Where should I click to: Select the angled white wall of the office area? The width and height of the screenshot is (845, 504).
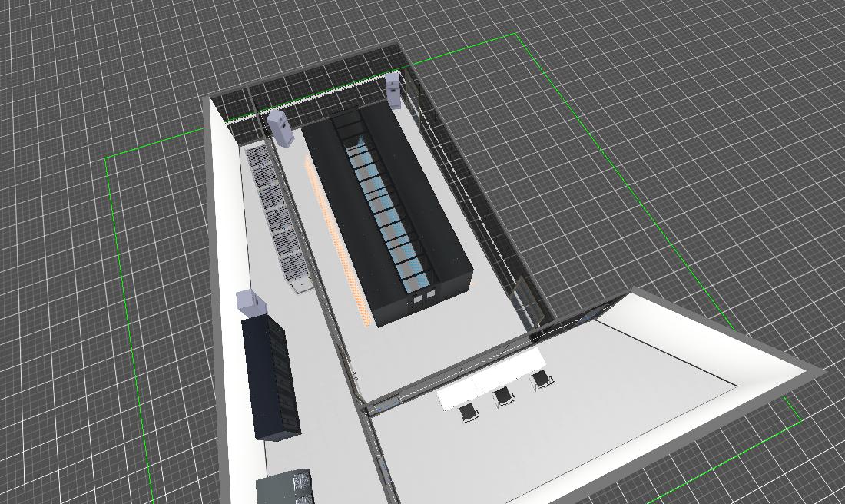coord(707,330)
